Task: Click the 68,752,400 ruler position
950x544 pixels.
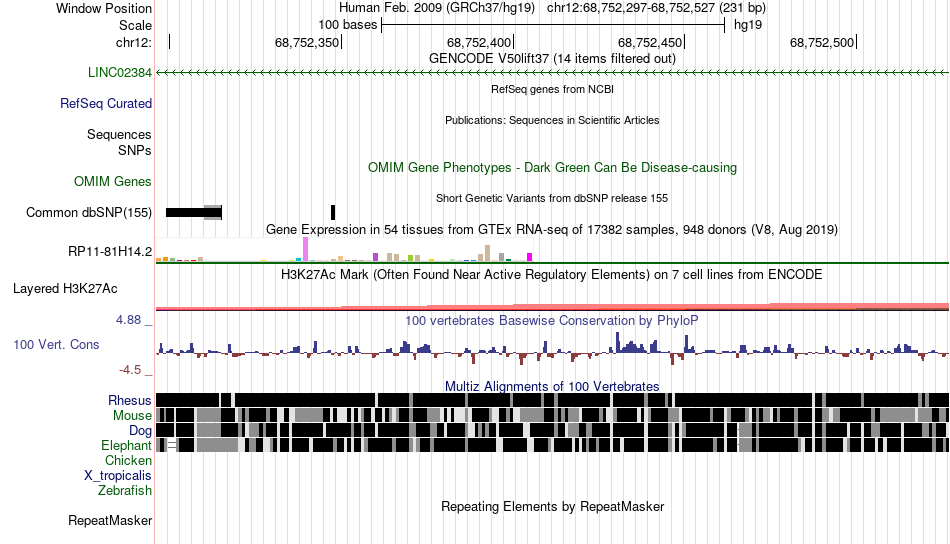Action: (x=479, y=42)
